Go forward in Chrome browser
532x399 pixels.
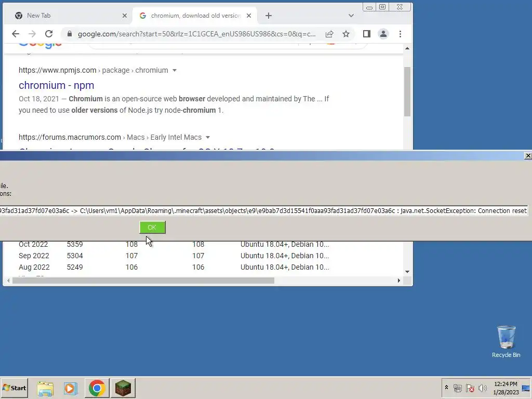[32, 34]
